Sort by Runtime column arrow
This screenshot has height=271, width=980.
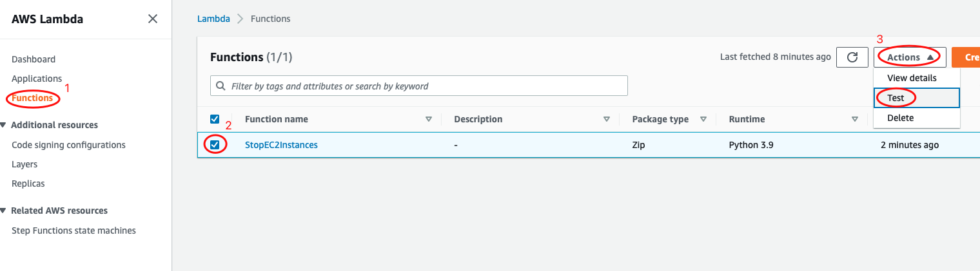854,119
